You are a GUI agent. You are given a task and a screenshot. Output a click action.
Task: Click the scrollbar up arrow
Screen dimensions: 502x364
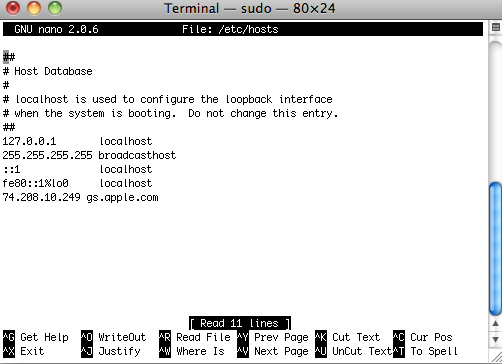pyautogui.click(x=496, y=323)
